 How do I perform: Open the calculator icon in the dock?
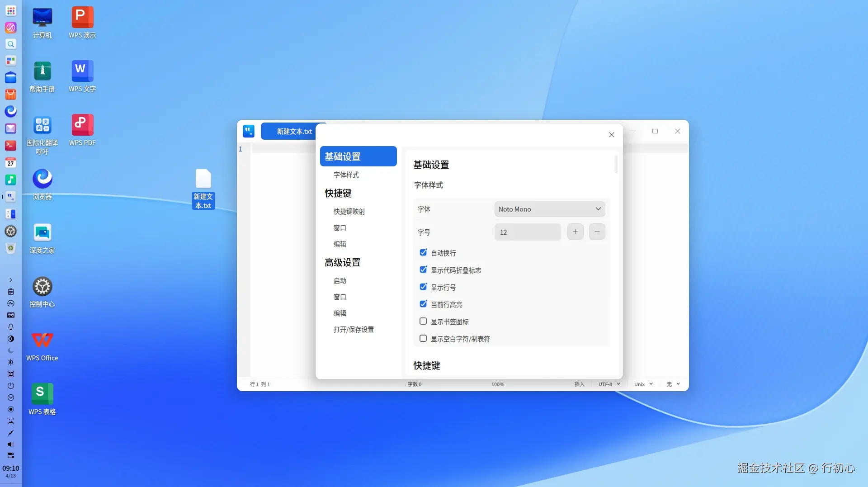(11, 214)
